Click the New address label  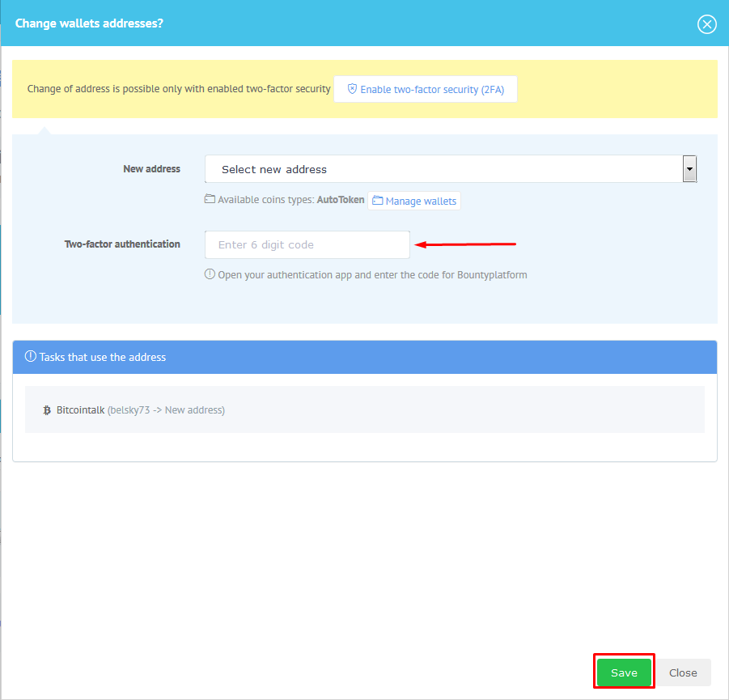[151, 169]
